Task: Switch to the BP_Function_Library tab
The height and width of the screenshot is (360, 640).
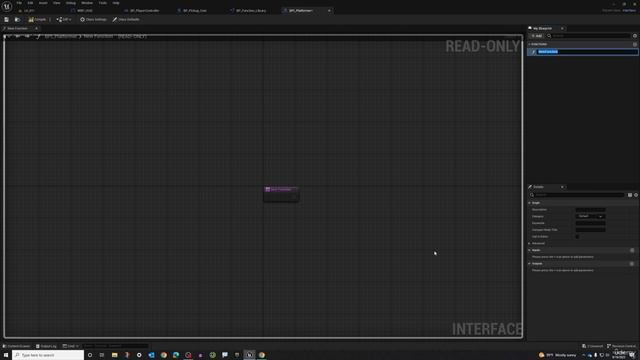Action: (250, 11)
